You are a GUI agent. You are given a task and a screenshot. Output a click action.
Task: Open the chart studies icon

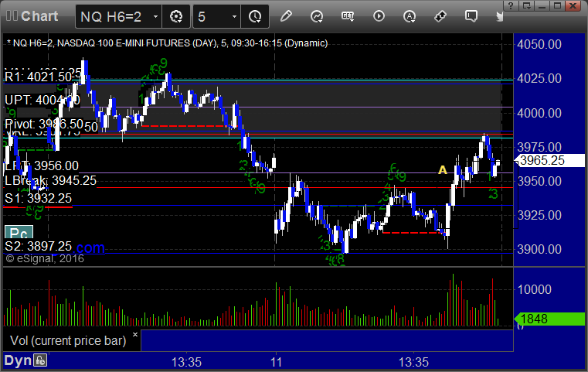coord(317,16)
